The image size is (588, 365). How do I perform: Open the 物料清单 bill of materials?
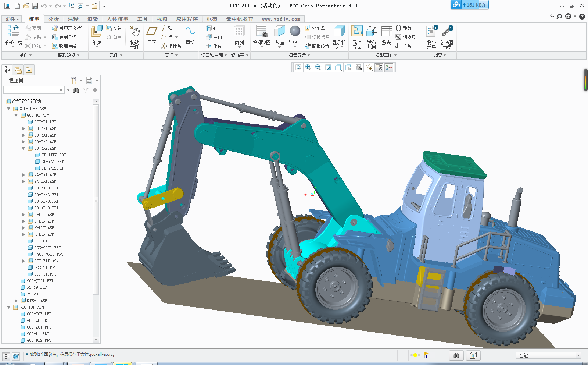click(431, 36)
